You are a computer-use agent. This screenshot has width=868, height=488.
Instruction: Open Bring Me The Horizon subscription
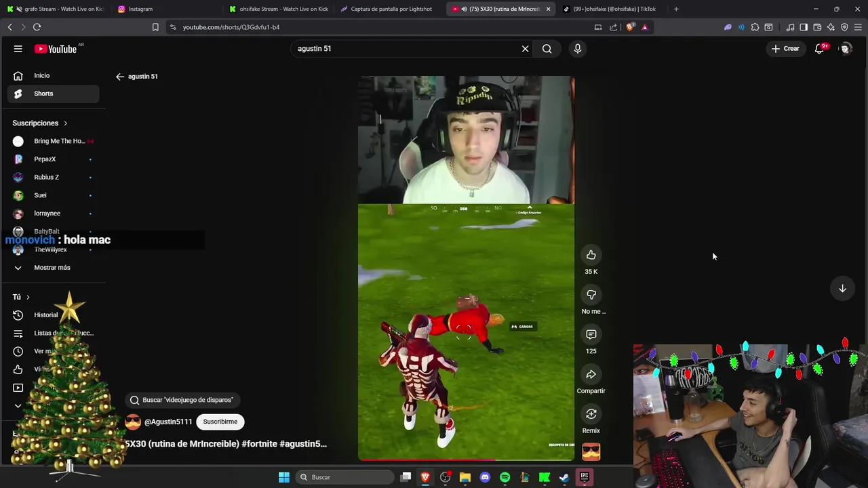[x=53, y=141]
